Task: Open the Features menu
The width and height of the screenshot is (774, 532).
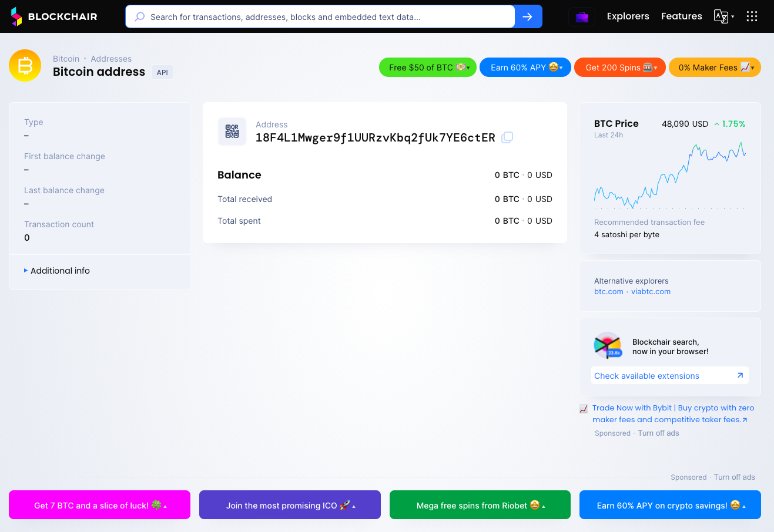Action: 681,16
